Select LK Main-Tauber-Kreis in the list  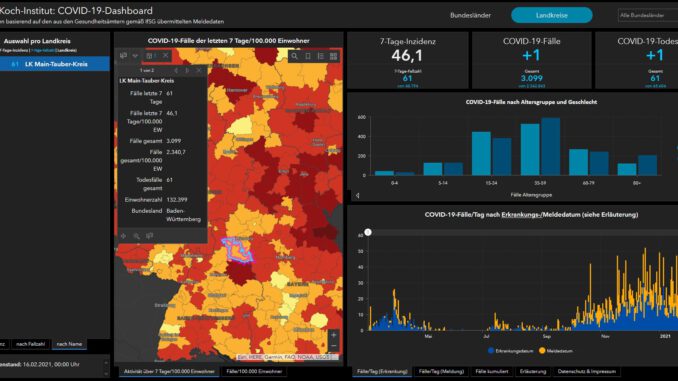[x=55, y=64]
